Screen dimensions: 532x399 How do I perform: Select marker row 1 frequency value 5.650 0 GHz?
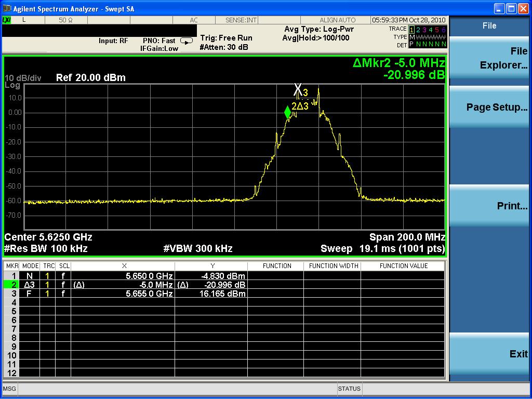pos(149,276)
